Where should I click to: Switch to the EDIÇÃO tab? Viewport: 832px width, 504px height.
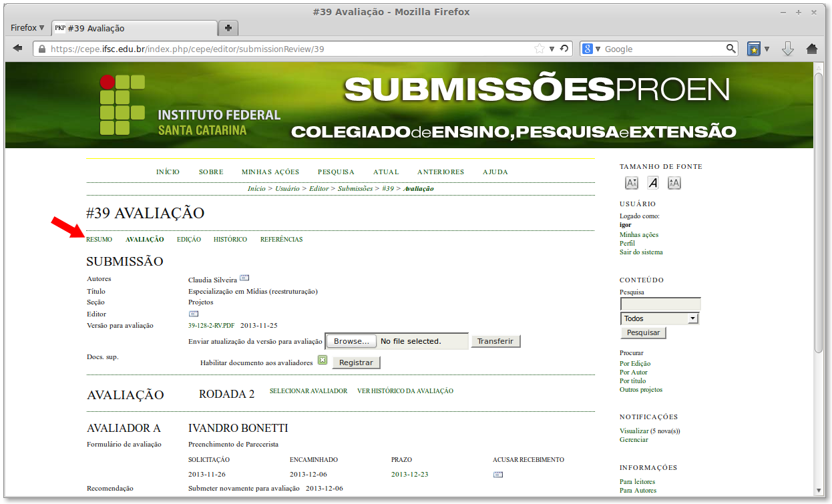(x=189, y=239)
